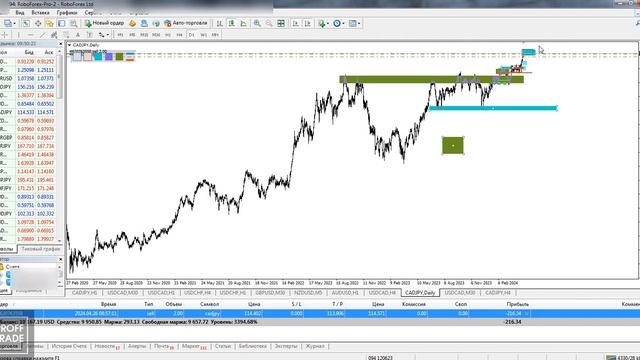This screenshot has width=640, height=360.
Task: Select the Trendline tool
Action: tap(42, 35)
